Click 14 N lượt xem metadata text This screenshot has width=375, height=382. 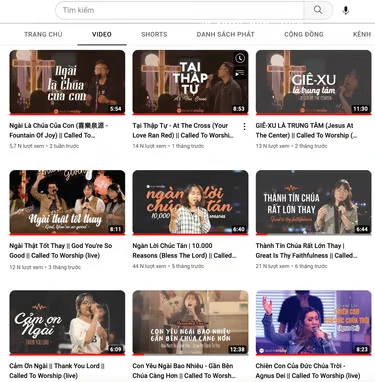click(x=149, y=146)
